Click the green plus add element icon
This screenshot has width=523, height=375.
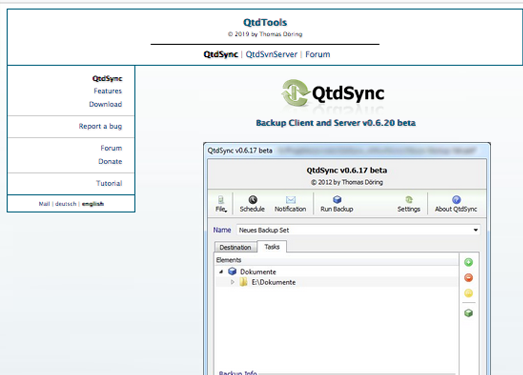(x=469, y=262)
